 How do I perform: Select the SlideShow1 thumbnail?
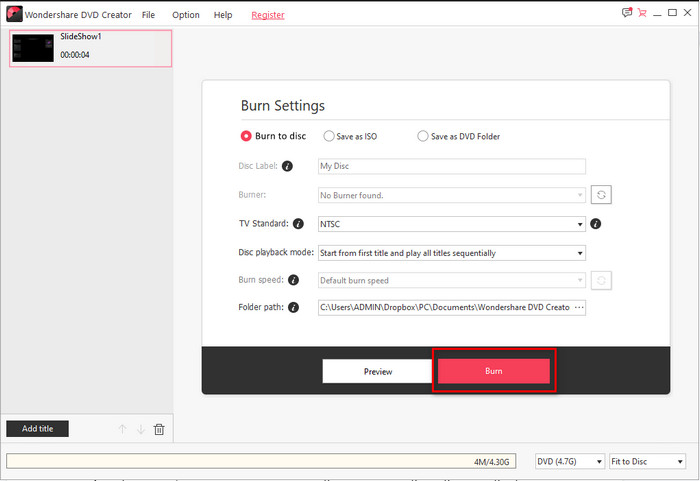pyautogui.click(x=33, y=48)
